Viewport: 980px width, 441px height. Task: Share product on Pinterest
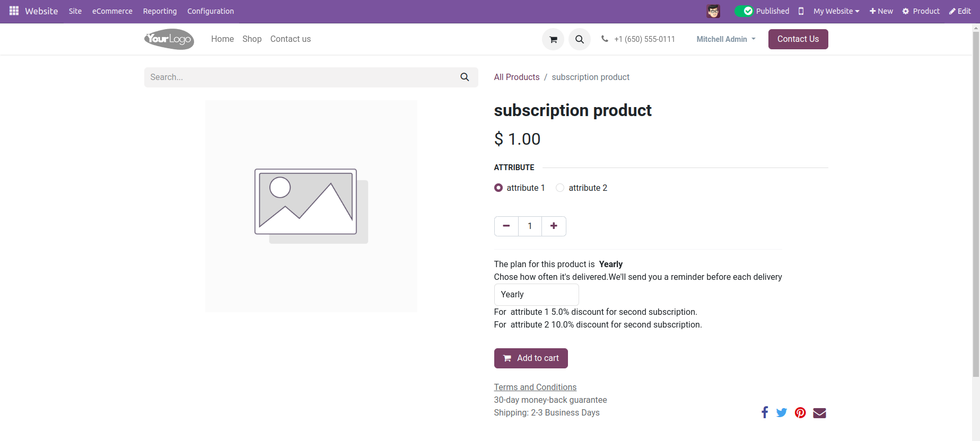click(x=800, y=412)
